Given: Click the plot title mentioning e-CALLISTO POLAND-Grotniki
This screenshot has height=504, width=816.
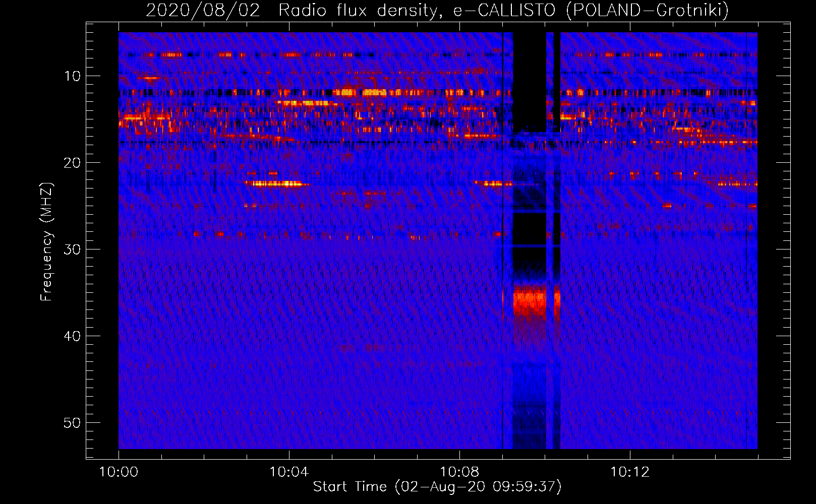Looking at the screenshot, I should tap(437, 10).
